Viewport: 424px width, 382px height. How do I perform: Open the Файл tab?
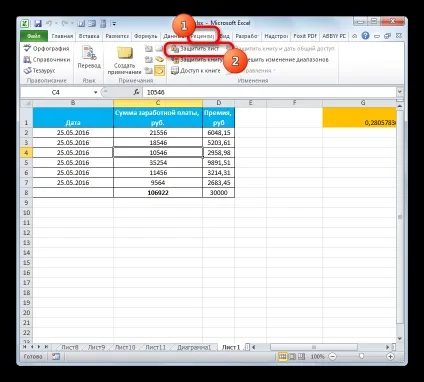34,36
